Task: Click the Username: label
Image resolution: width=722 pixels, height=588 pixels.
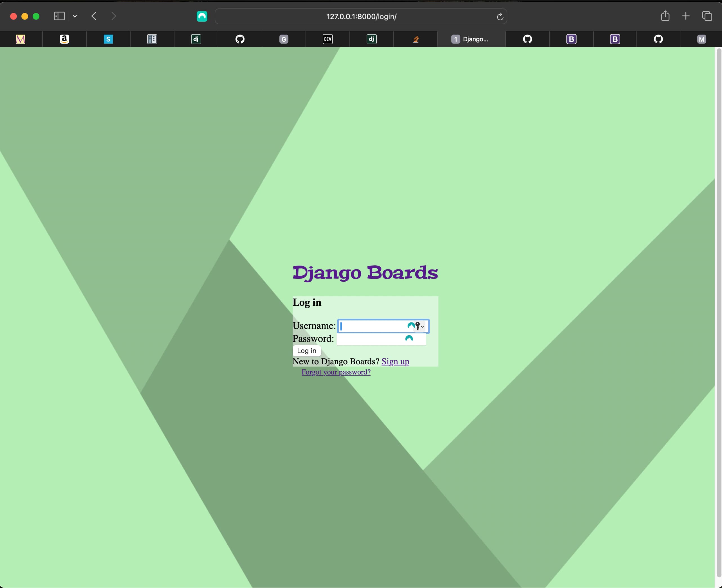Action: 314,326
